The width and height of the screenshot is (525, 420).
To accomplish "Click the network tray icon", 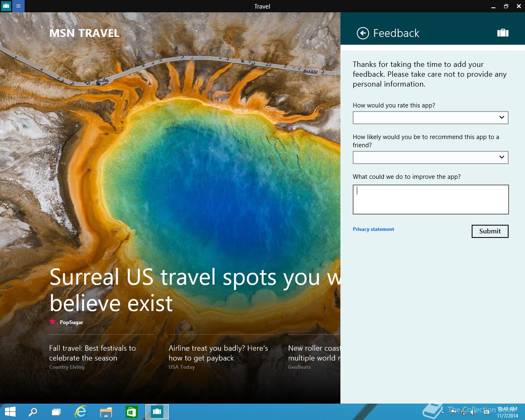I will [x=463, y=412].
